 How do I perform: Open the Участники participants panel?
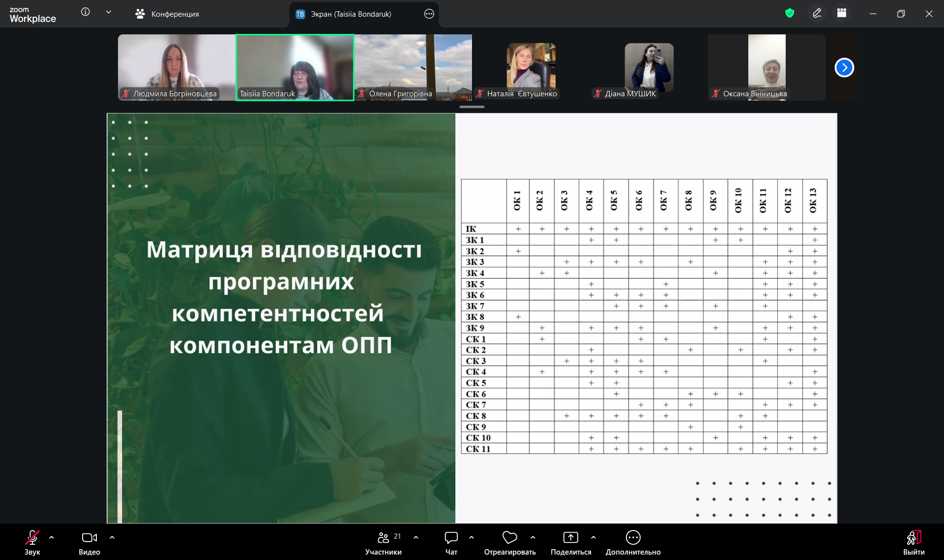coord(383,542)
